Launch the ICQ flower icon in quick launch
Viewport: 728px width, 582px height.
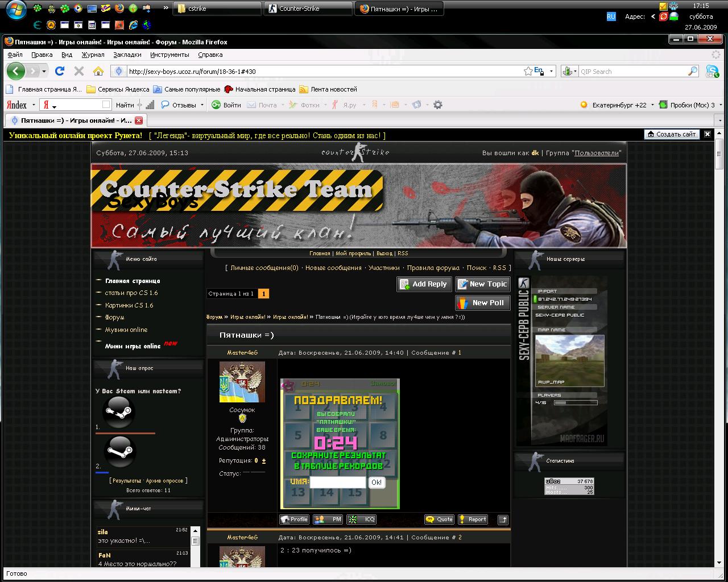[64, 9]
